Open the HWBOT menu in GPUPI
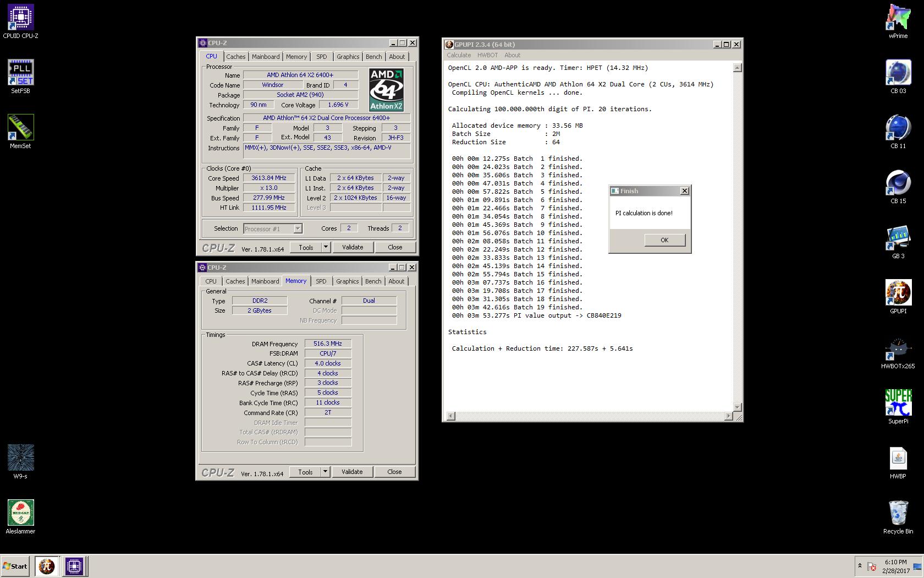 click(x=487, y=55)
